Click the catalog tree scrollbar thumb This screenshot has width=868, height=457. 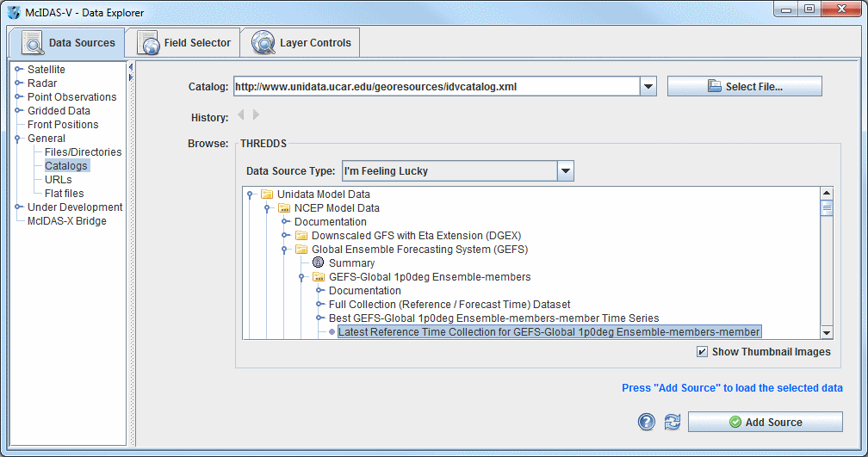[x=827, y=208]
